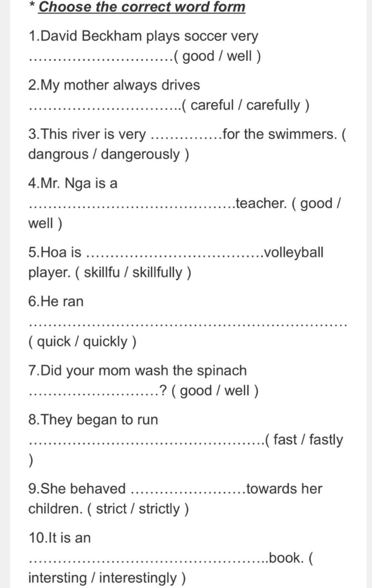Click the long dotted line under "He ran"

[x=187, y=324]
